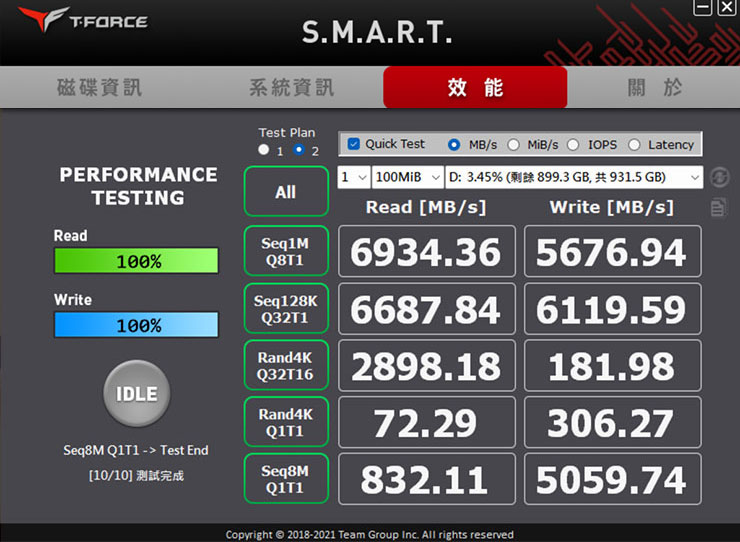This screenshot has height=542, width=740.
Task: Open the test count dropdown showing 1
Action: click(x=354, y=177)
